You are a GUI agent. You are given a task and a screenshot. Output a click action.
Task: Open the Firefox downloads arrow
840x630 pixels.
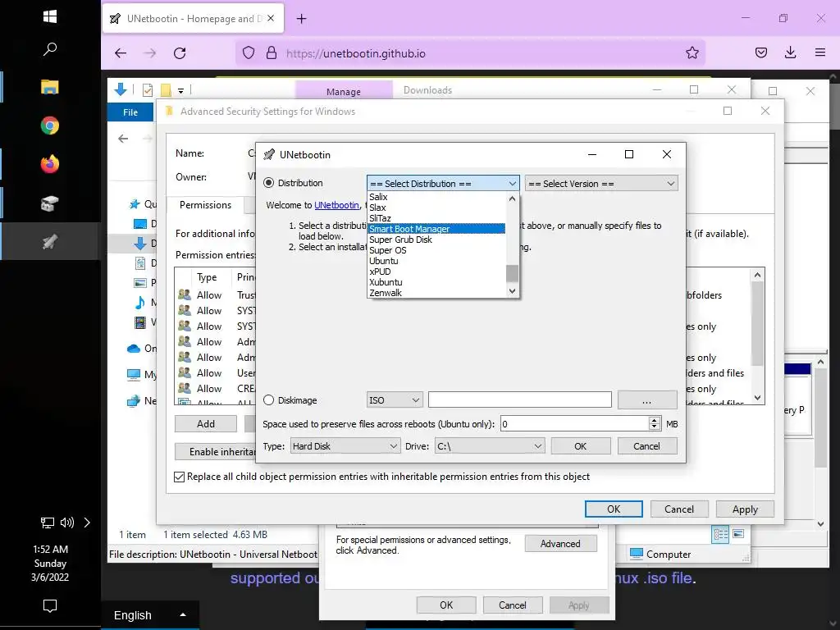(x=790, y=52)
